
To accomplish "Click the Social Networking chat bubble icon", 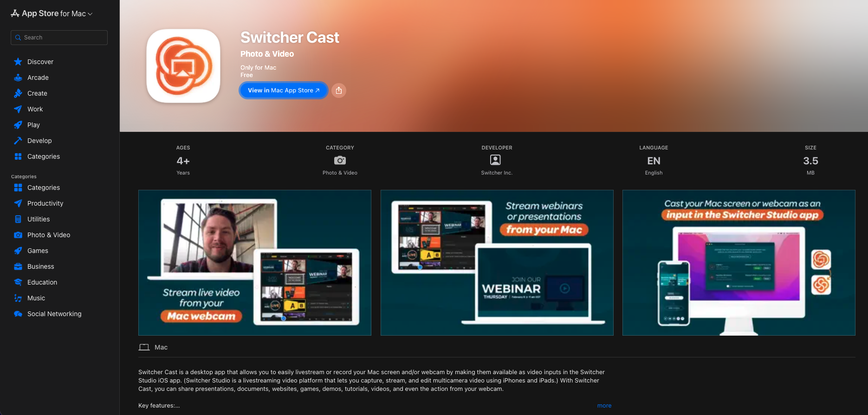I will click(18, 314).
